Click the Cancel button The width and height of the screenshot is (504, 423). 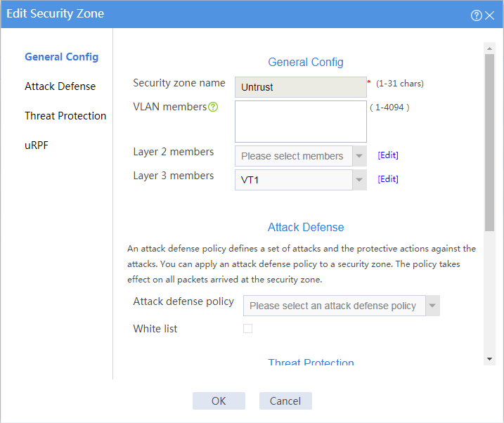pos(285,401)
